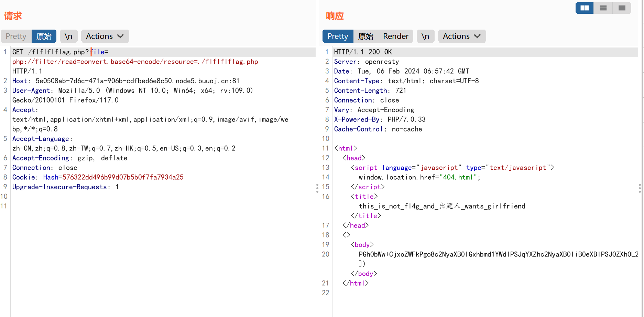Click Accept-Encoding gzip, deflate line
This screenshot has height=317, width=644.
click(x=70, y=158)
